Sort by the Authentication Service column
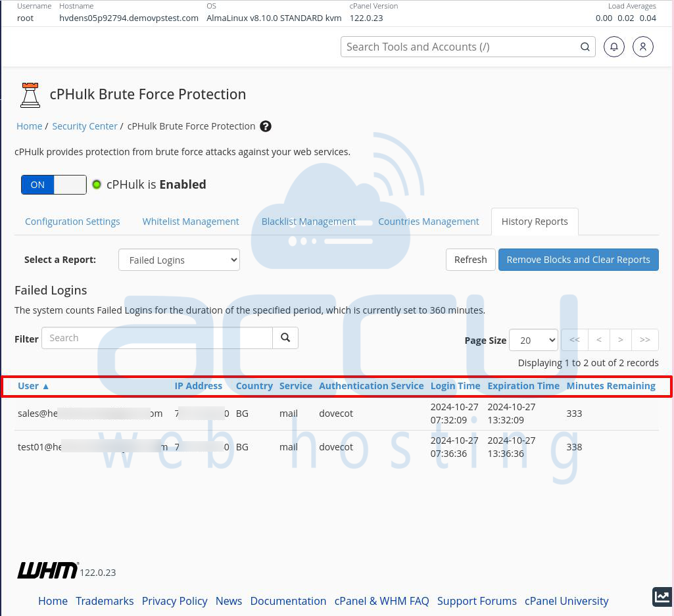Screen dimensions: 674x616 tap(372, 386)
